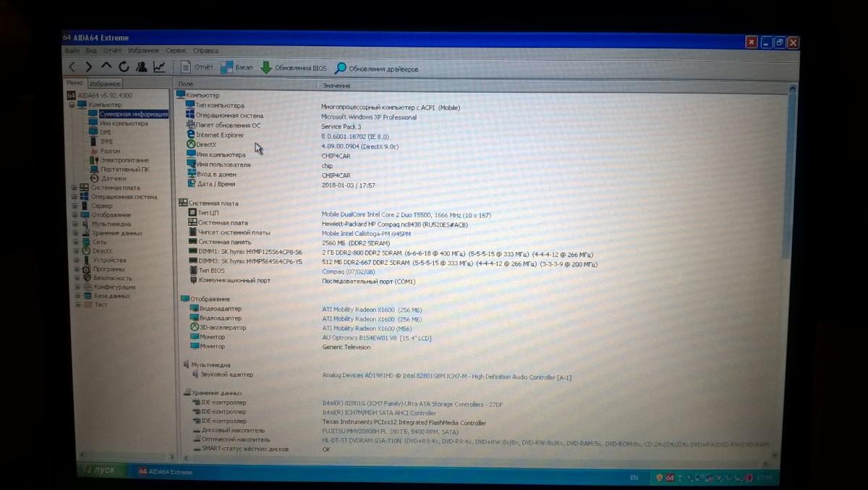Select Электропитание in the tree
This screenshot has height=490, width=868.
pos(124,160)
